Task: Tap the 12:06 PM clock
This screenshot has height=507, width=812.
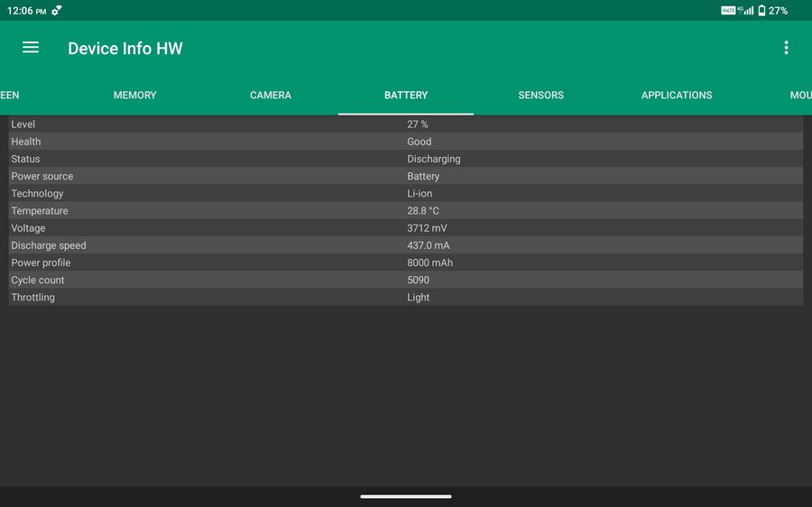Action: coord(26,10)
